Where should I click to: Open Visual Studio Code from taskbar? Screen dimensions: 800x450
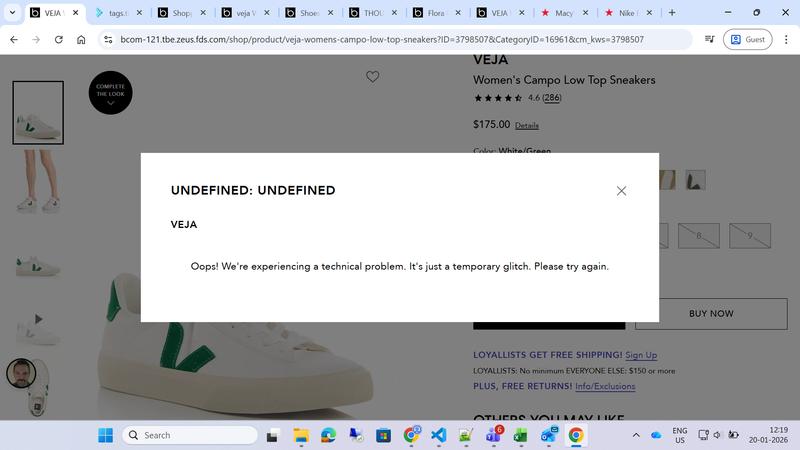[438, 435]
